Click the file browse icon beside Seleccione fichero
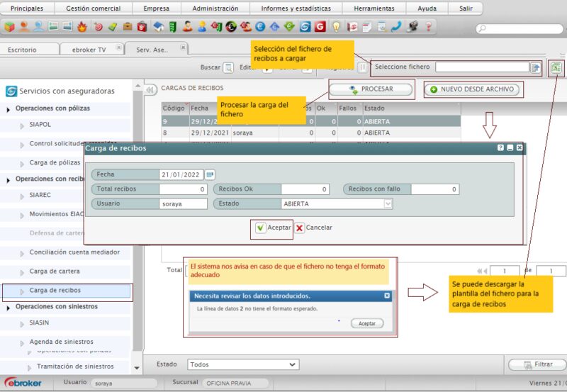The height and width of the screenshot is (392, 567). [x=535, y=67]
